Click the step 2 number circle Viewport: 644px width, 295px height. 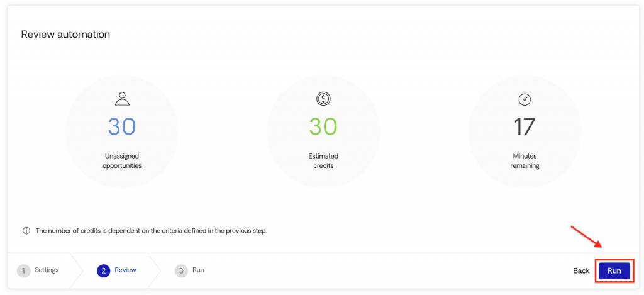[x=104, y=270]
